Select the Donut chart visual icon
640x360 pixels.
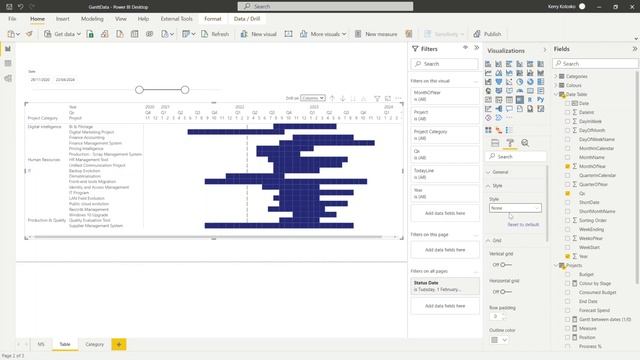530,82
